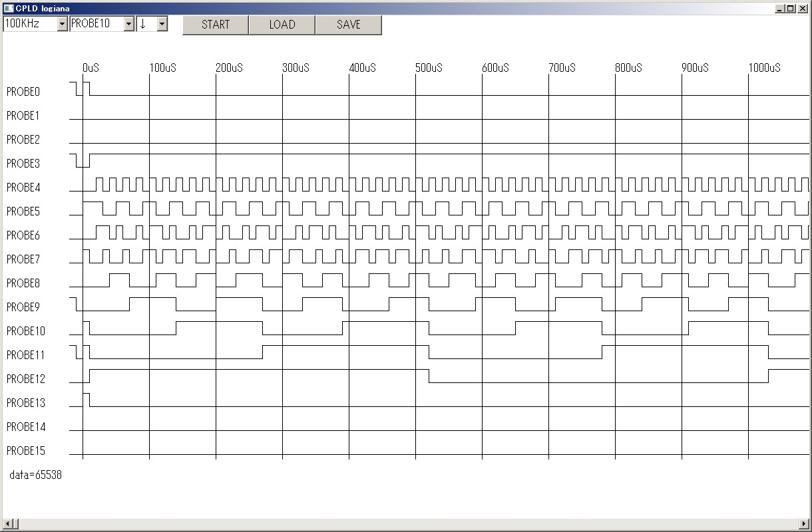Click the PROBE12 label
The width and height of the screenshot is (812, 532).
tap(26, 379)
